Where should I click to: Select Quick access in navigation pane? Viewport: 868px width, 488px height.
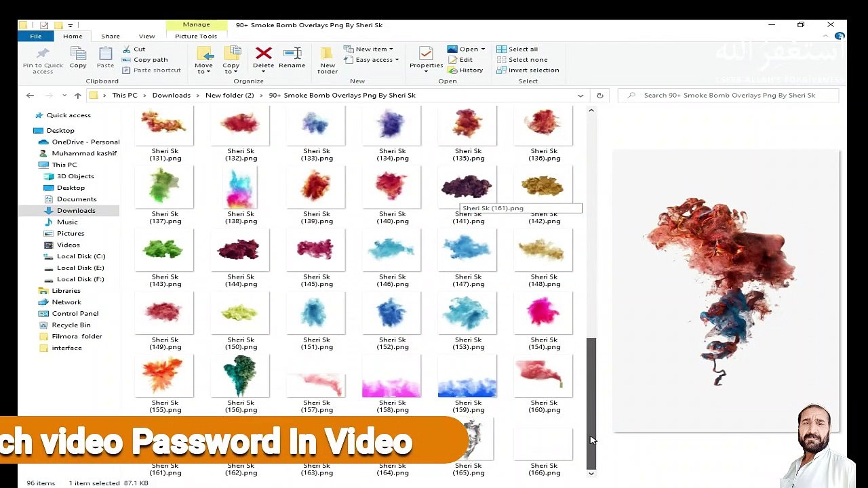68,115
